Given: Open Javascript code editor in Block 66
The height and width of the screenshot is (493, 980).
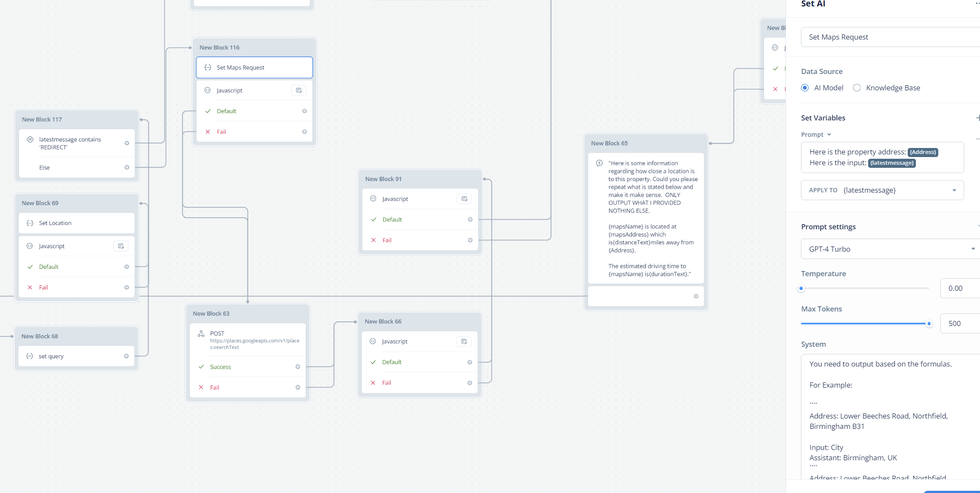Looking at the screenshot, I should point(464,342).
